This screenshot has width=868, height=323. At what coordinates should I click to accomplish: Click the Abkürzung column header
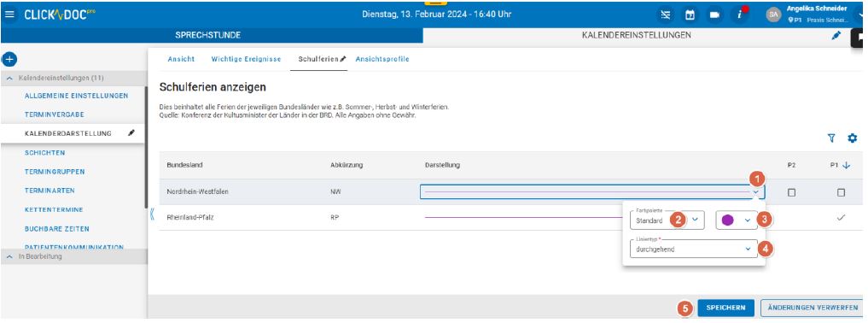tap(347, 165)
